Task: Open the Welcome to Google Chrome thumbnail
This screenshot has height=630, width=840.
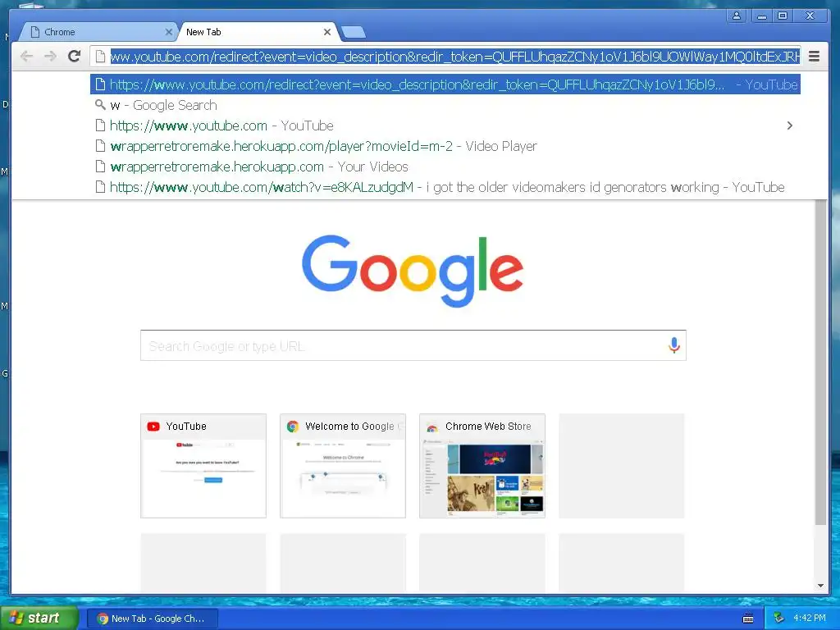Action: click(x=343, y=466)
